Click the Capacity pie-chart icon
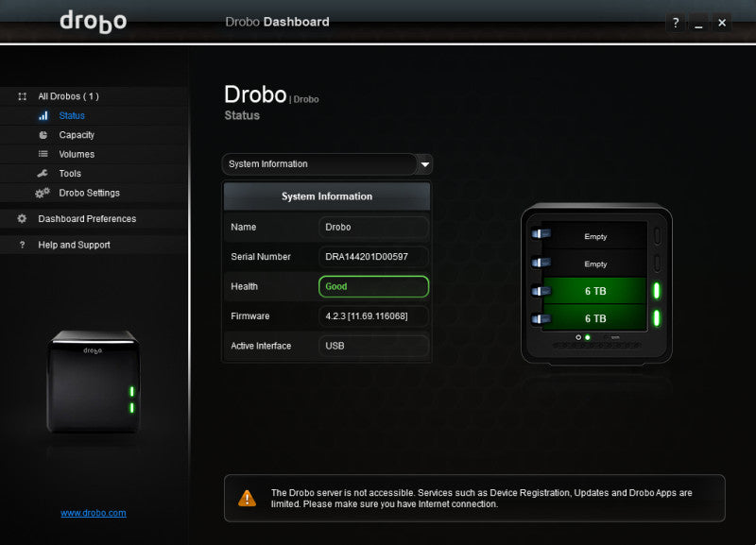This screenshot has width=756, height=545. coord(43,135)
